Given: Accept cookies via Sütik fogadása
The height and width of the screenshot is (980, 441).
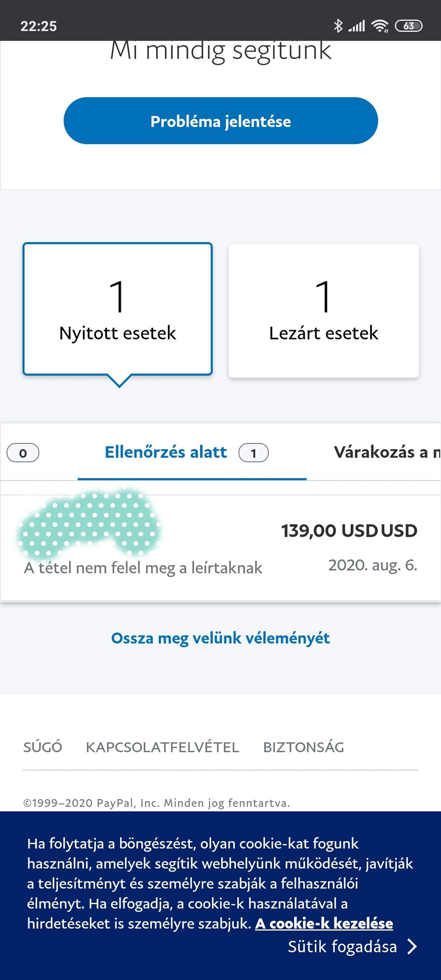Looking at the screenshot, I should pos(342,946).
